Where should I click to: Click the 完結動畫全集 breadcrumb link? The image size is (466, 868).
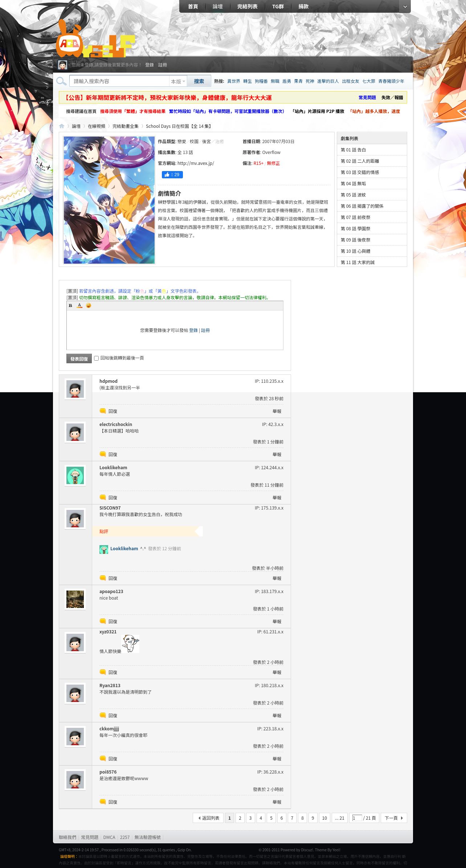click(126, 126)
